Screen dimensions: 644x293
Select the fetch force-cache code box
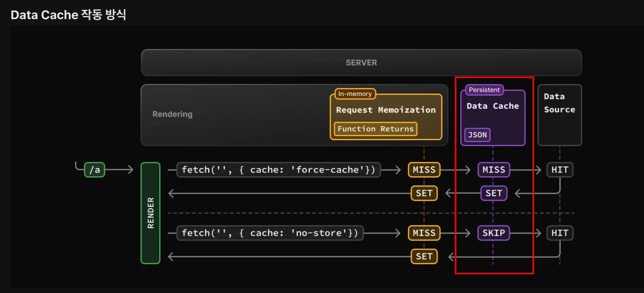coord(278,170)
